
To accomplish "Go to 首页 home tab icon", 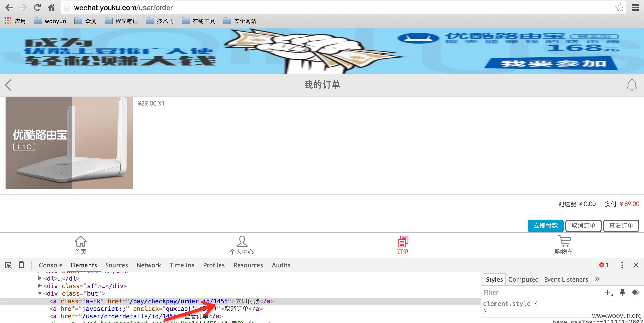I will [80, 242].
